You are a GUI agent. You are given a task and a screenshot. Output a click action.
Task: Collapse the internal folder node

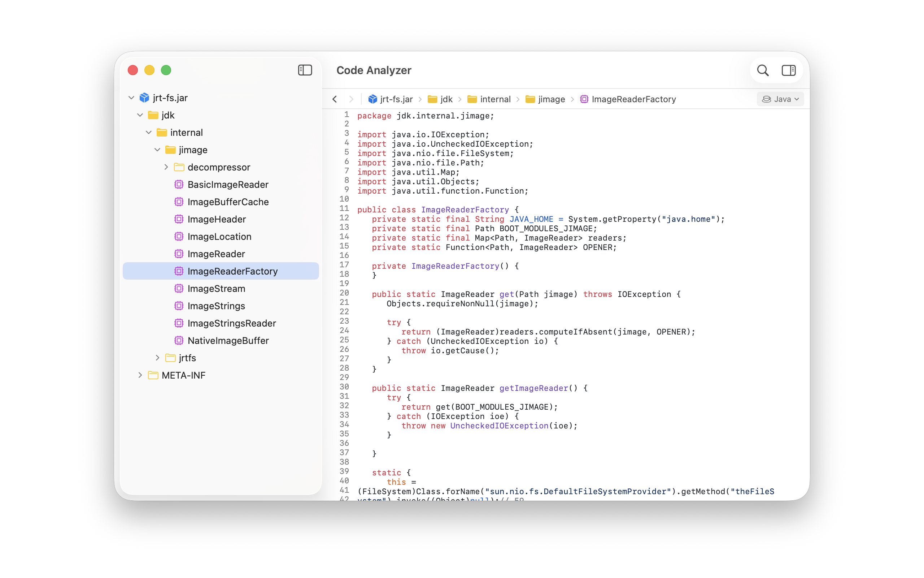[x=149, y=133]
